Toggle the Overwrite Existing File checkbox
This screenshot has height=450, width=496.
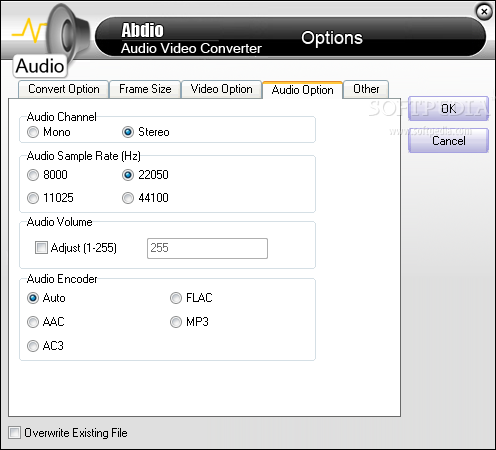[x=14, y=433]
